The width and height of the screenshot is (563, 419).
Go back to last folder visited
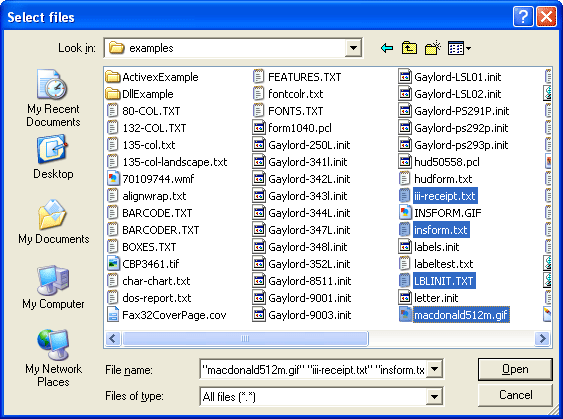(x=387, y=48)
